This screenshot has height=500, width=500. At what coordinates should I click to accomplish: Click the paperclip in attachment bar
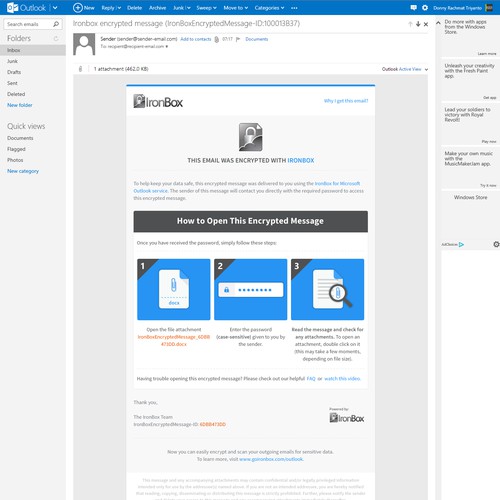pos(80,69)
